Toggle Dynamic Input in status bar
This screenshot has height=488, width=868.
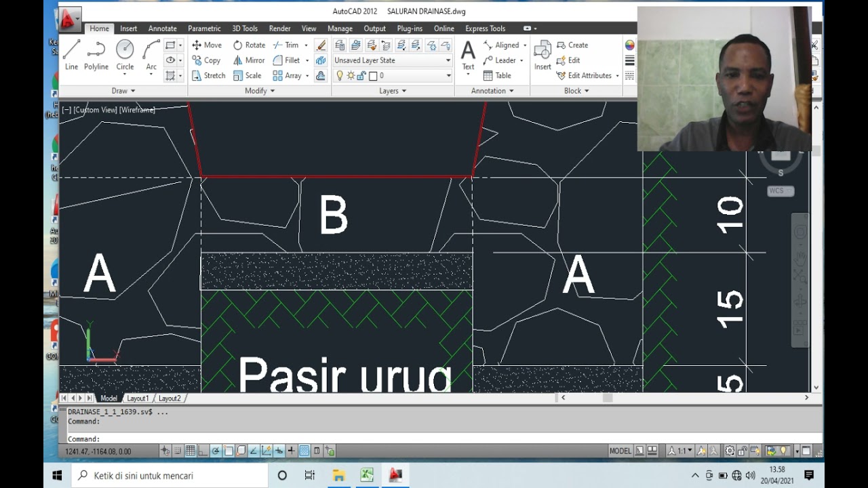tap(278, 451)
